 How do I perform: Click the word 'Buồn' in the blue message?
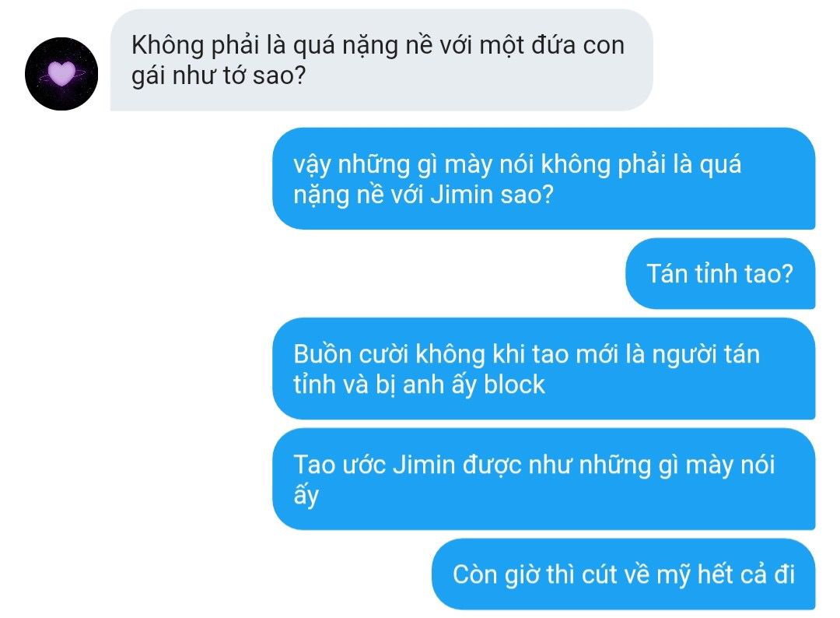tap(322, 354)
